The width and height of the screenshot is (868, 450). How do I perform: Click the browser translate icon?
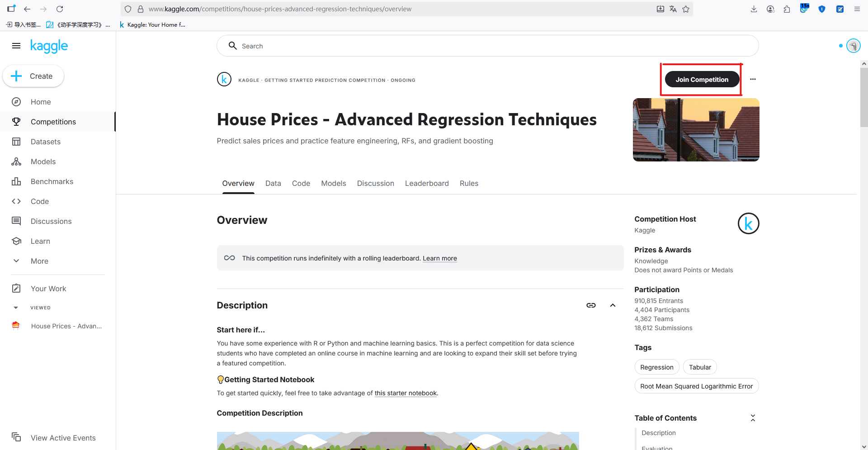(673, 9)
